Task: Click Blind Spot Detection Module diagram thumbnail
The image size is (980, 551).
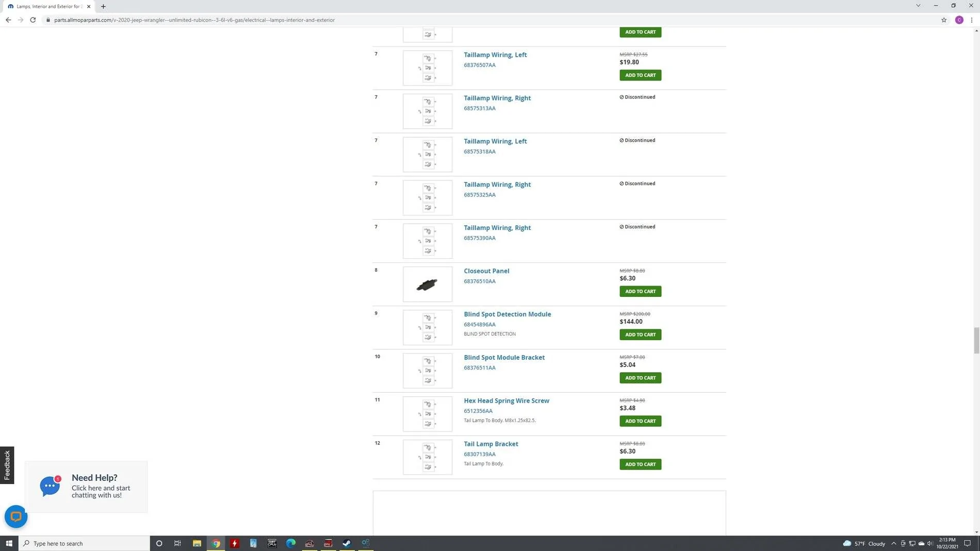Action: point(428,328)
